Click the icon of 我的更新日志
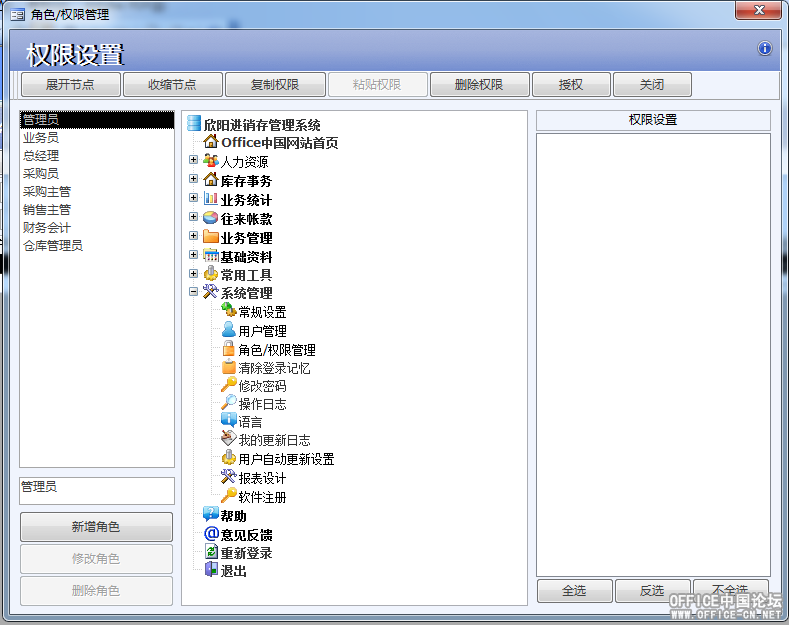Screen dimensions: 789x625 pos(228,439)
